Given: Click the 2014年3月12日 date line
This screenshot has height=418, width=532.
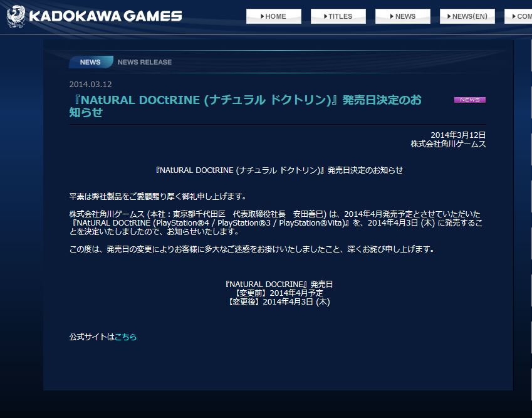Looking at the screenshot, I should 458,135.
